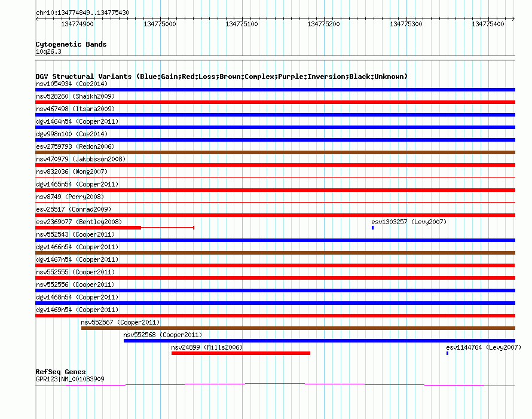This screenshot has height=419, width=532.
Task: Click the blue nsv552556 gain bar
Action: (275, 290)
